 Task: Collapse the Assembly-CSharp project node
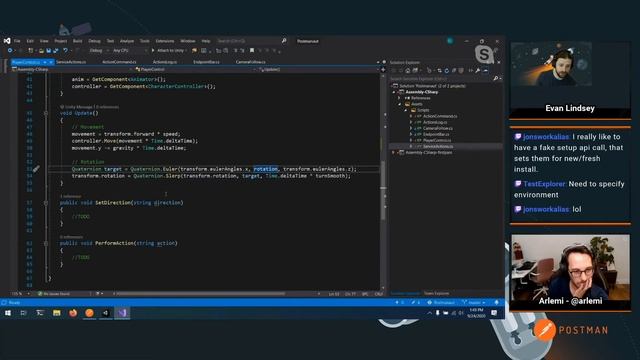pyautogui.click(x=394, y=92)
